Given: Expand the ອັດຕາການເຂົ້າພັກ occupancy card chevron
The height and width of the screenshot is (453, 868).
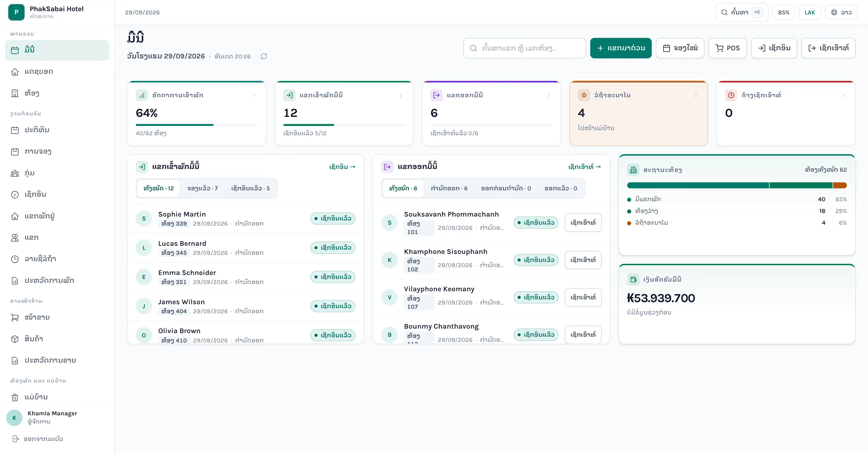Looking at the screenshot, I should [x=254, y=95].
